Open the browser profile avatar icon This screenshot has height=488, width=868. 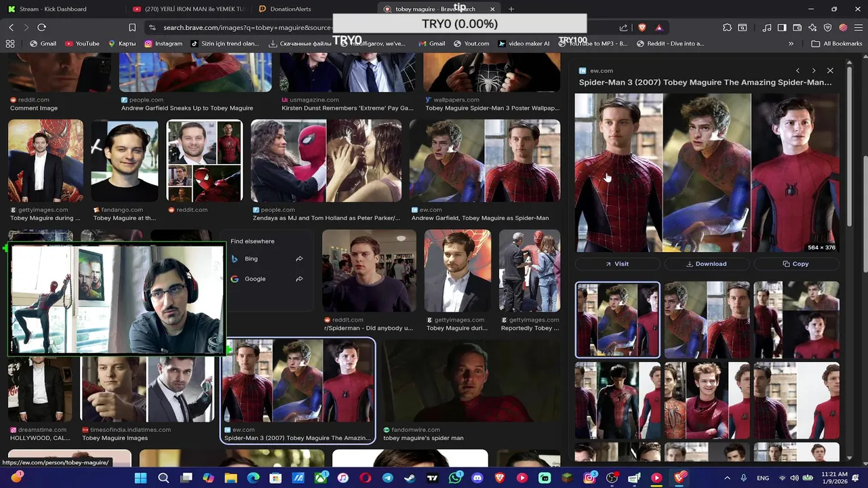[x=843, y=27]
